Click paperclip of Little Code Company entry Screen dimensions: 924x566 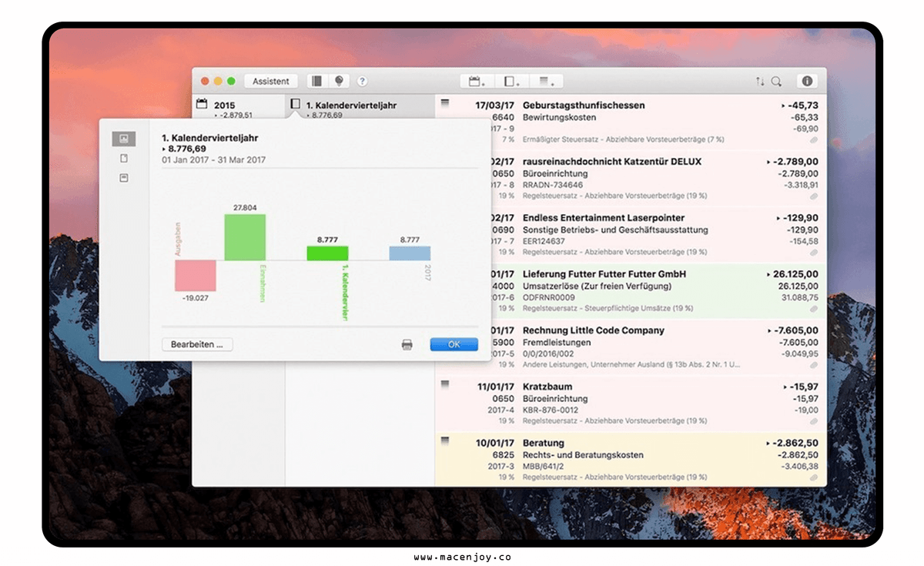[814, 365]
